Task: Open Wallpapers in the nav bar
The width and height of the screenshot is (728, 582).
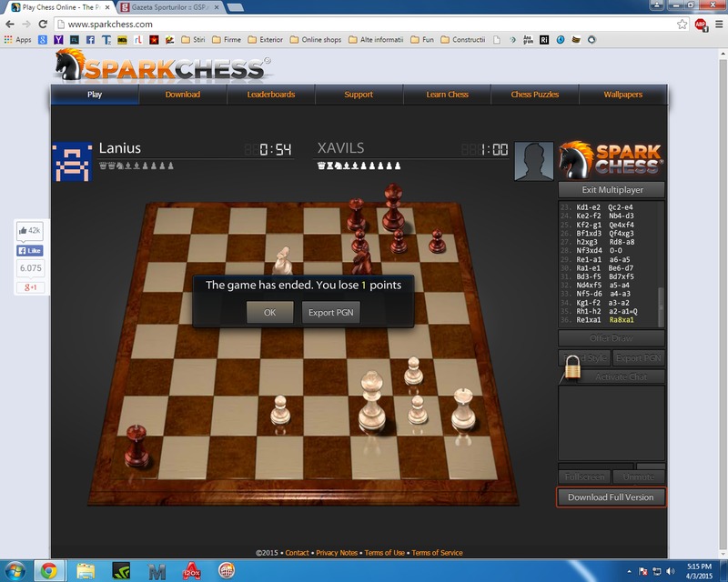Action: pyautogui.click(x=623, y=95)
